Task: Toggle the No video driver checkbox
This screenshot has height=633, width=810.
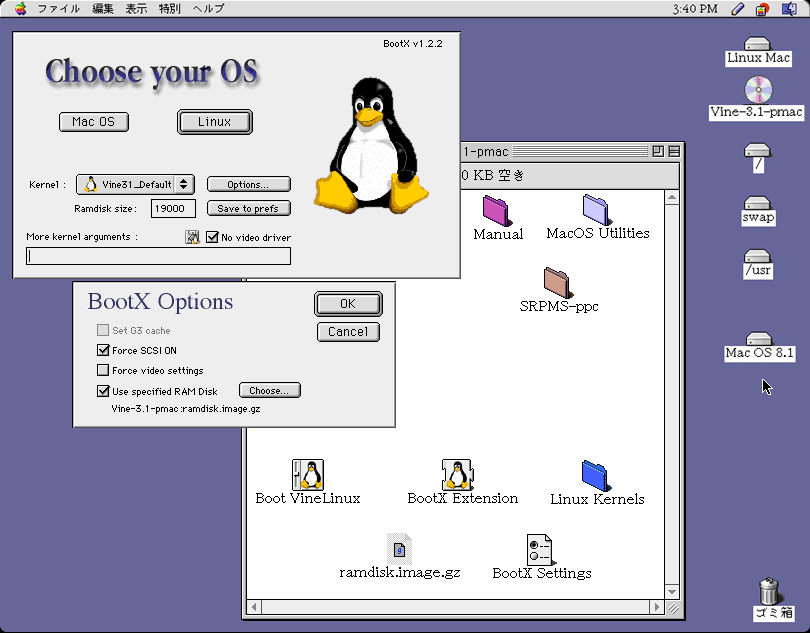Action: (212, 237)
